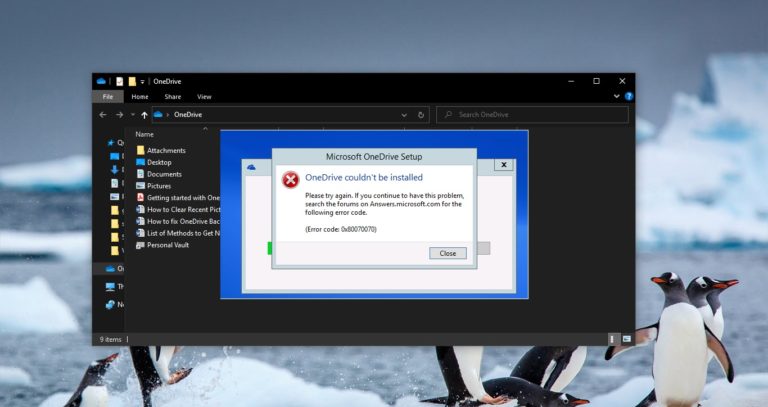The width and height of the screenshot is (768, 407).
Task: Open the Share ribbon tab
Action: tap(173, 97)
